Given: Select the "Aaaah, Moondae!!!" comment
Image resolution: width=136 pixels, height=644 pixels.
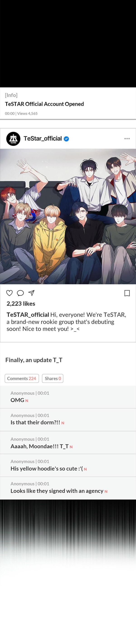Looking at the screenshot, I should [68, 442].
